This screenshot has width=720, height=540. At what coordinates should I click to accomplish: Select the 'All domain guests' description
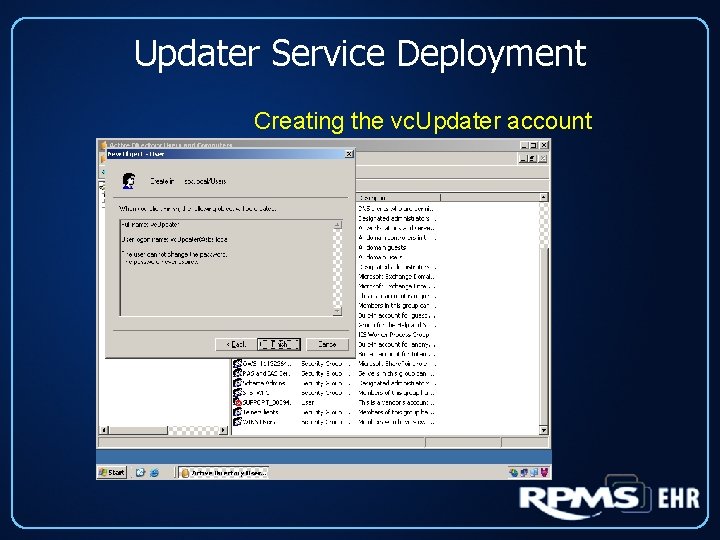pyautogui.click(x=382, y=248)
